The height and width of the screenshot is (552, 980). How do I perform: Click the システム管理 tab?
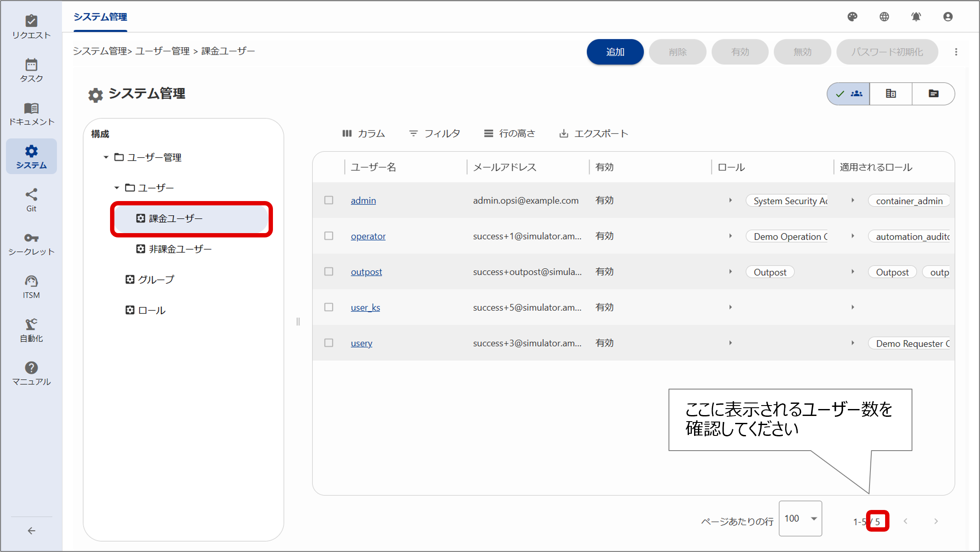(x=100, y=17)
